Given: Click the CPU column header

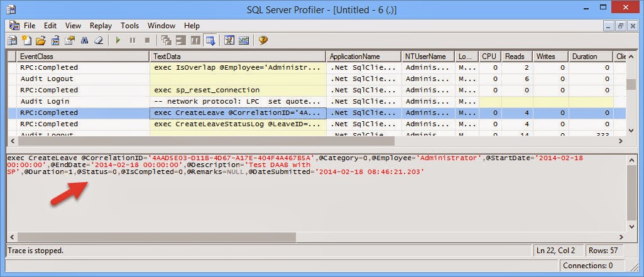Looking at the screenshot, I should (489, 57).
